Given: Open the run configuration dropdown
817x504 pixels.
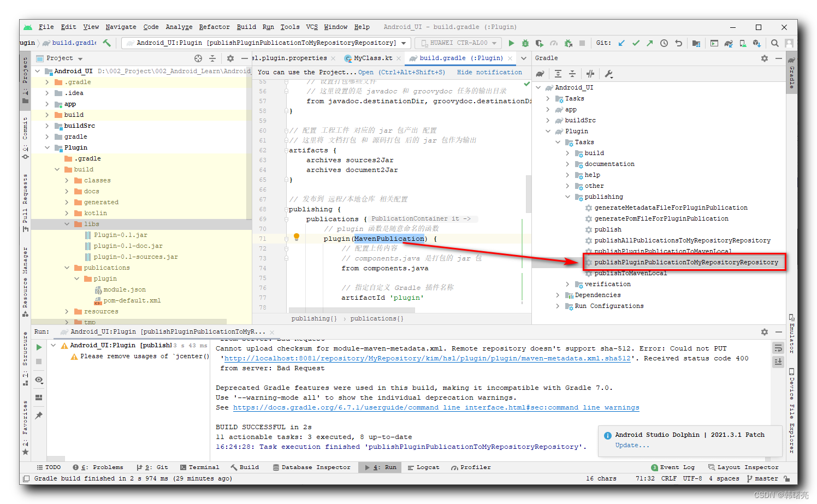Looking at the screenshot, I should point(265,43).
